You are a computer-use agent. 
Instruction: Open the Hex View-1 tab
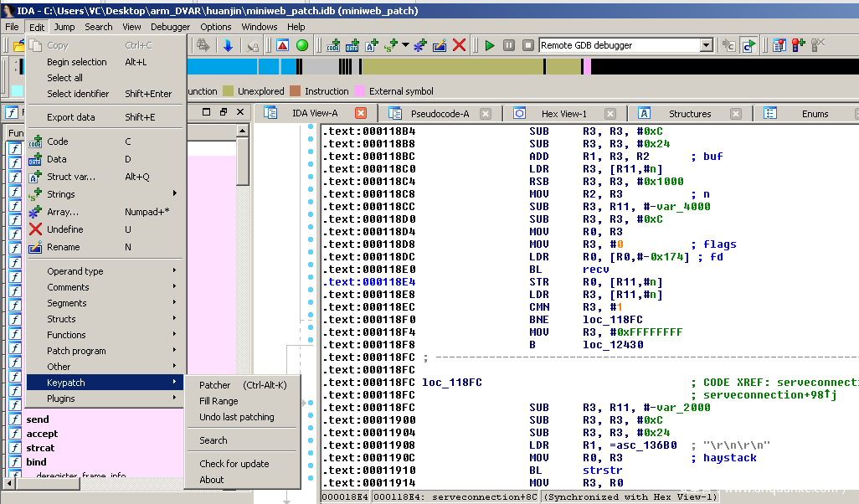coord(563,114)
